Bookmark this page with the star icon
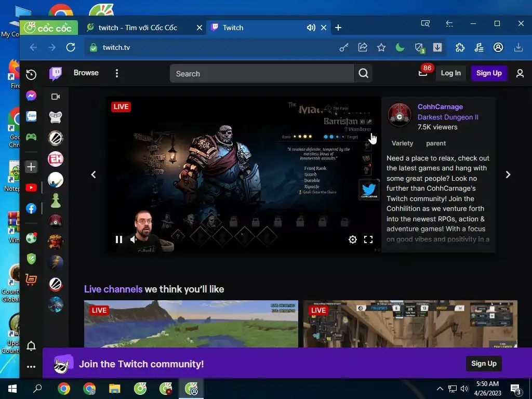 (381, 47)
